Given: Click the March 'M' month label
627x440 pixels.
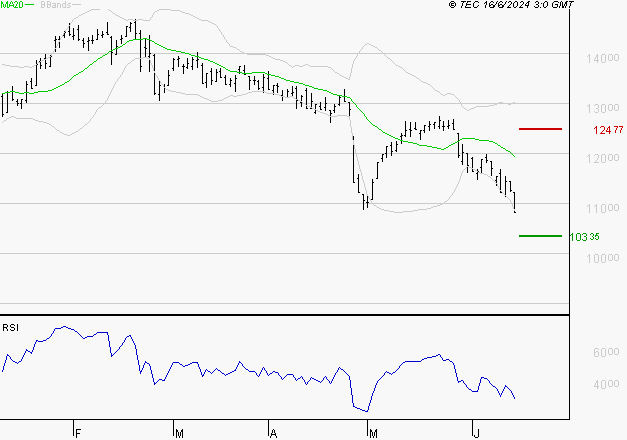Looking at the screenshot, I should click(179, 434).
